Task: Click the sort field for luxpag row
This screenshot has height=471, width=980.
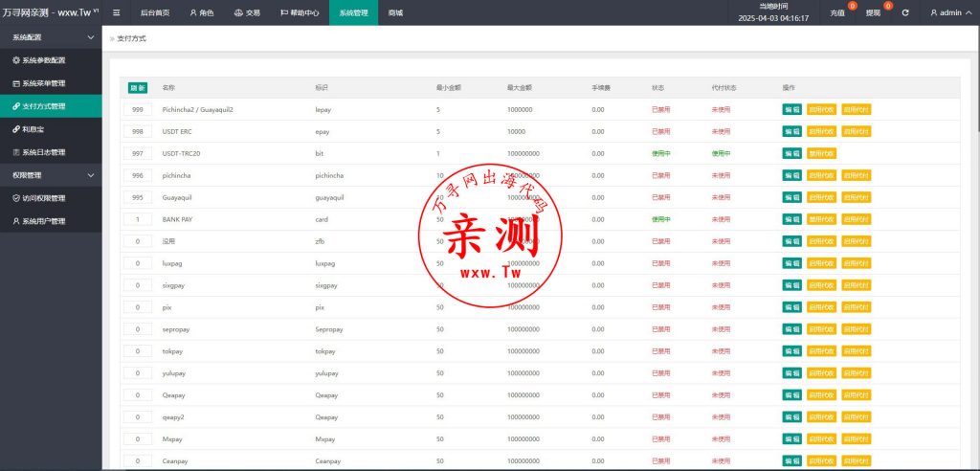Action: pyautogui.click(x=138, y=263)
